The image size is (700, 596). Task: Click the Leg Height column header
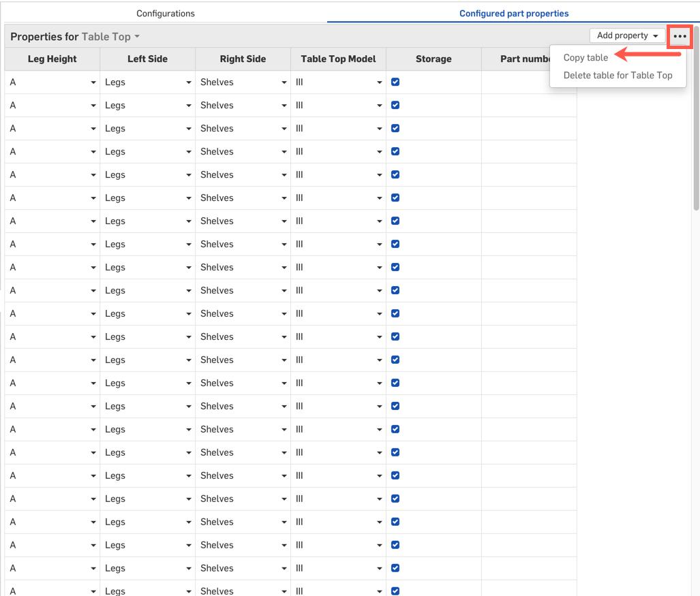click(52, 59)
